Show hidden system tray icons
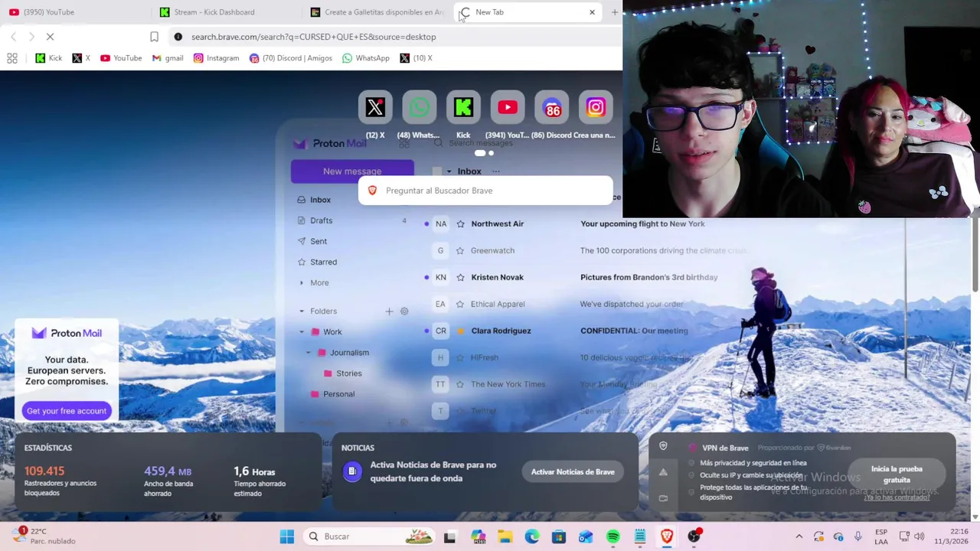 tap(799, 536)
